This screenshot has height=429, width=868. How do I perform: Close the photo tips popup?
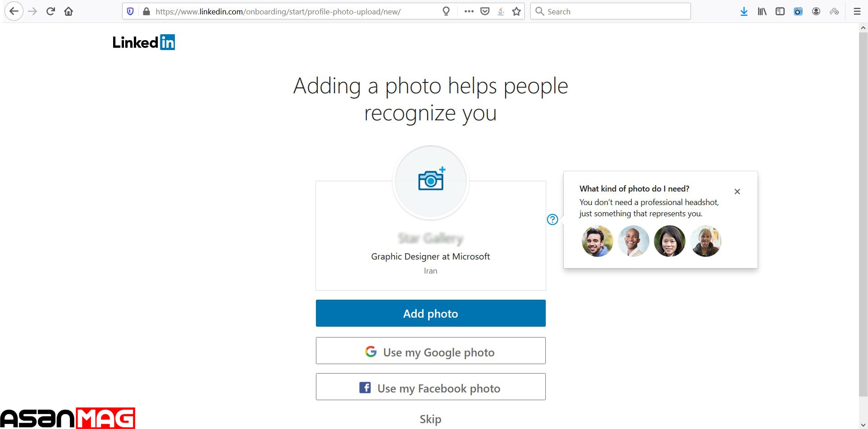tap(737, 192)
